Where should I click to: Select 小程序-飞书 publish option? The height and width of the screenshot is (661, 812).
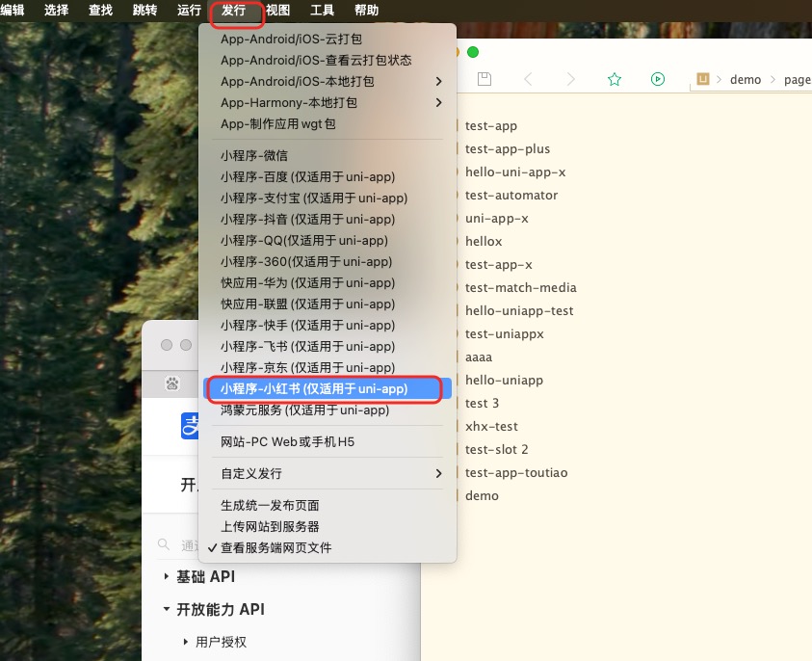pyautogui.click(x=327, y=347)
